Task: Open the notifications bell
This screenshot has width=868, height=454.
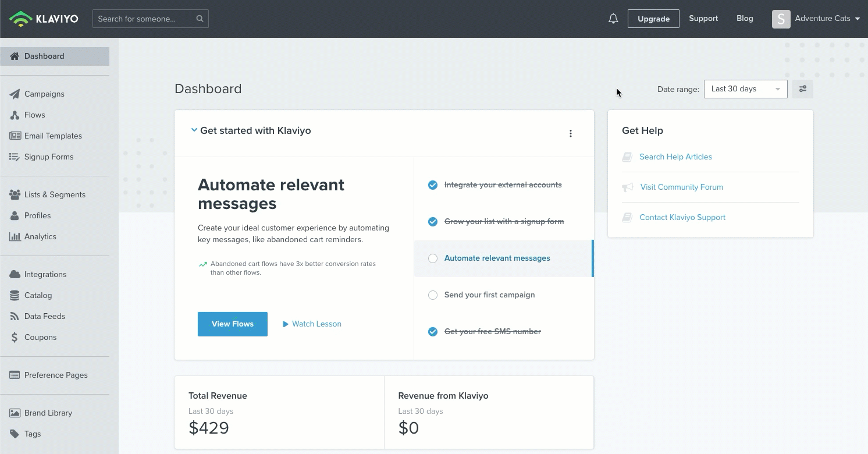Action: coord(613,19)
